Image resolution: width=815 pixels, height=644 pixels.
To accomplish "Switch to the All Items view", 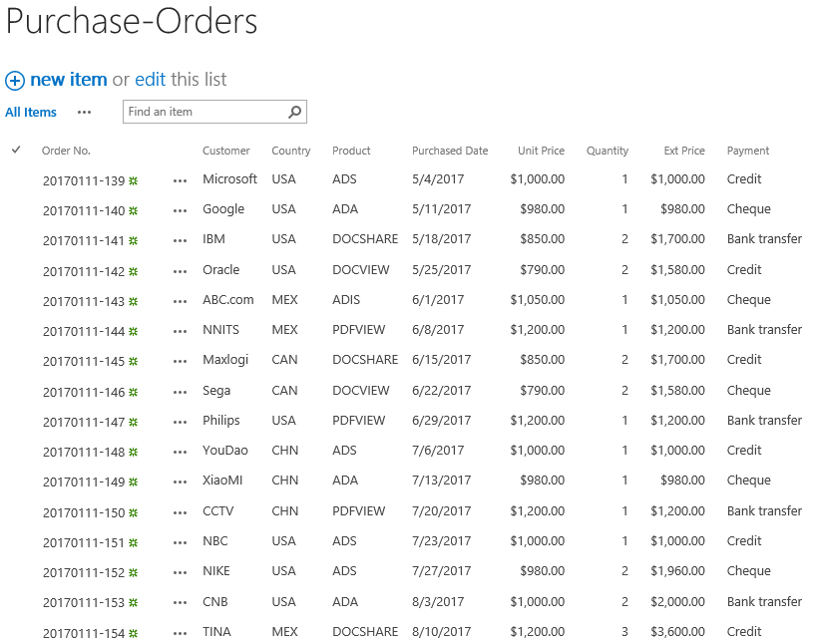I will coord(31,113).
